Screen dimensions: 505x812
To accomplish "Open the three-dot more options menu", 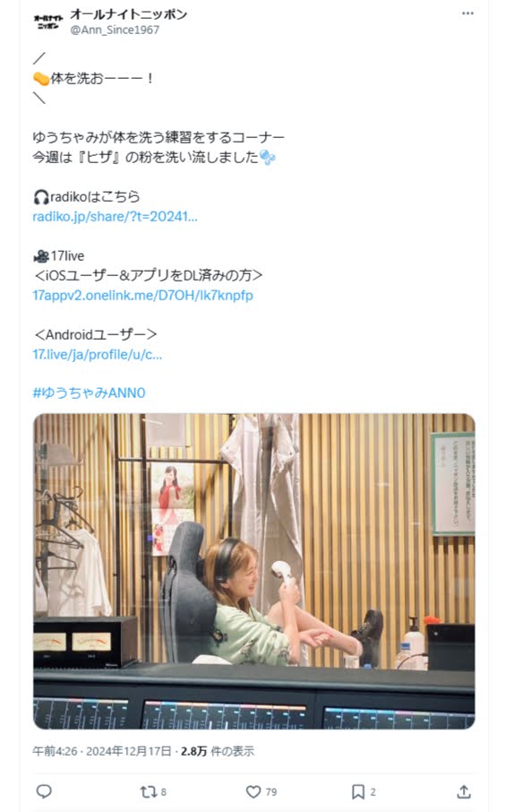I will [467, 14].
